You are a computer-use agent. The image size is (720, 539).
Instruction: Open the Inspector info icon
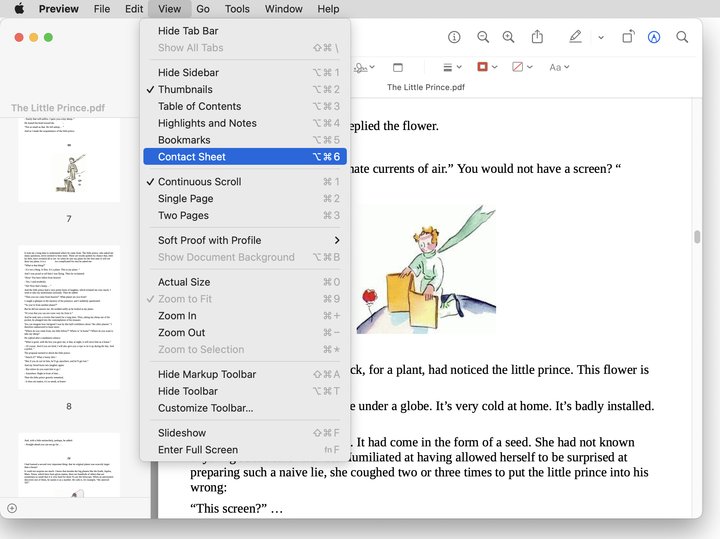pyautogui.click(x=454, y=37)
